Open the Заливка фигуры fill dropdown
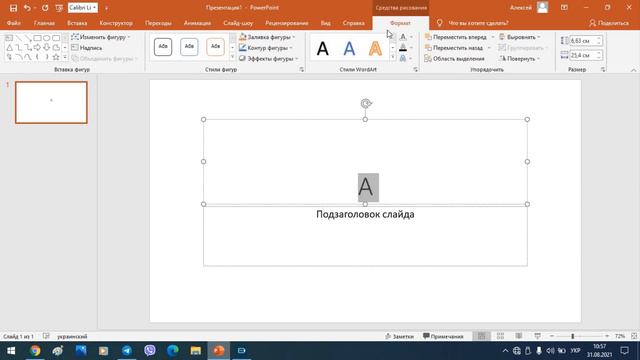 coord(267,37)
